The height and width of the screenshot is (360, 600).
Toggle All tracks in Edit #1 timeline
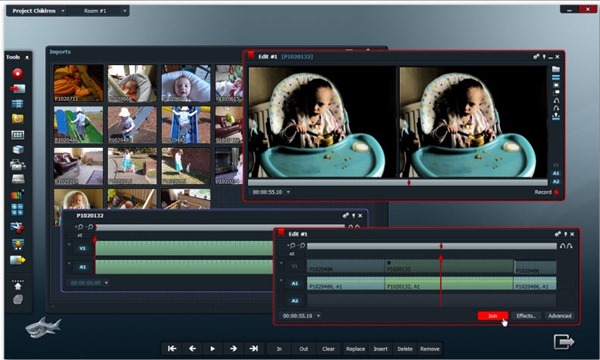point(292,254)
